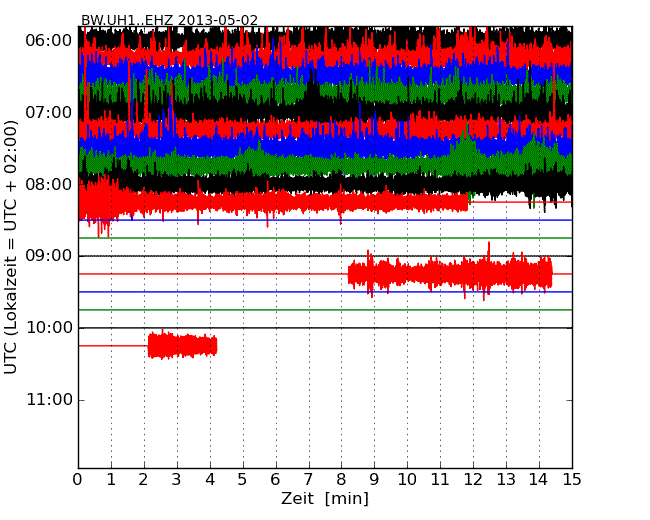Select x-axis tick label 15

click(x=572, y=479)
